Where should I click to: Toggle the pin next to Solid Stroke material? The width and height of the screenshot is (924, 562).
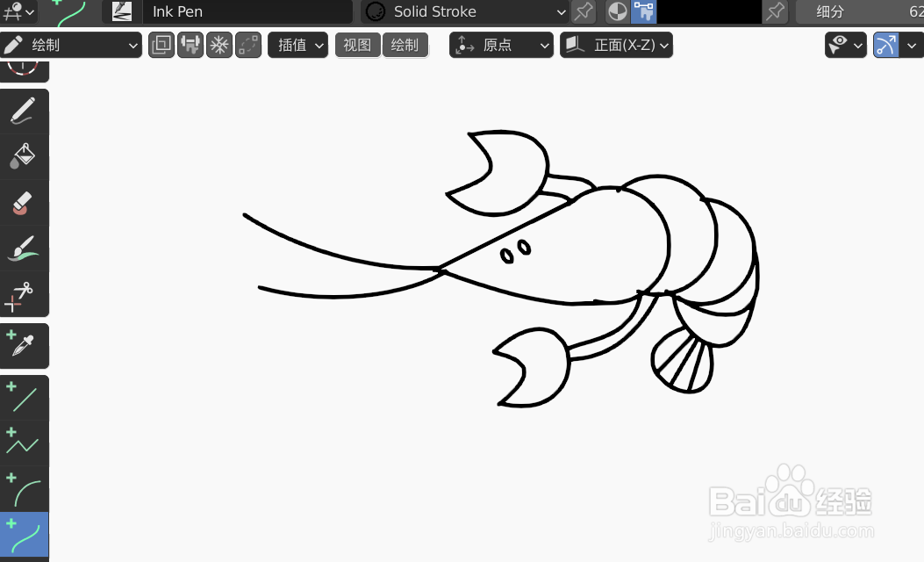(x=584, y=11)
